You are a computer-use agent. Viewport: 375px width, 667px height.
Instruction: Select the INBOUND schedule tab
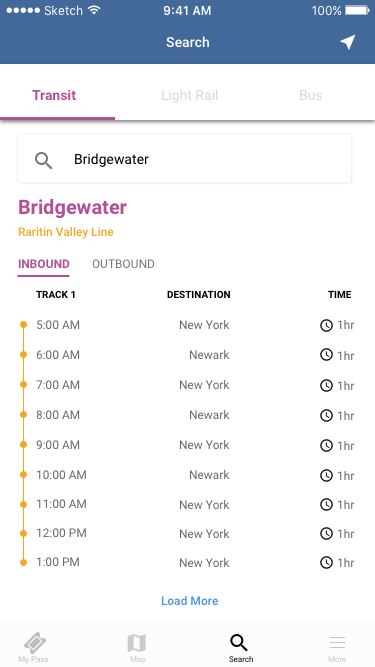44,264
